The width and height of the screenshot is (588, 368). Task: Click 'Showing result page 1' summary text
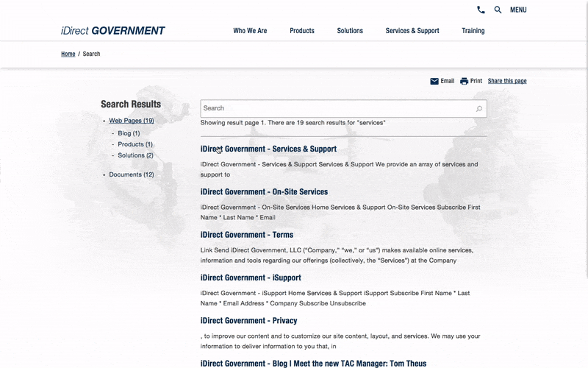293,123
